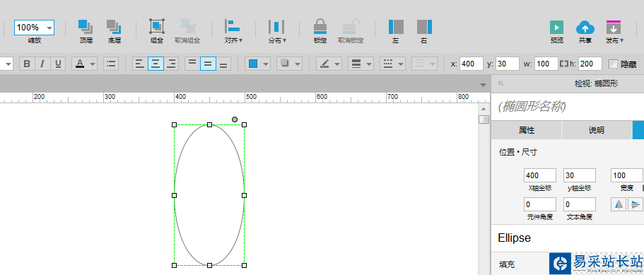Check the hidden (隐藏) checkbox
The width and height of the screenshot is (644, 275).
tap(613, 64)
